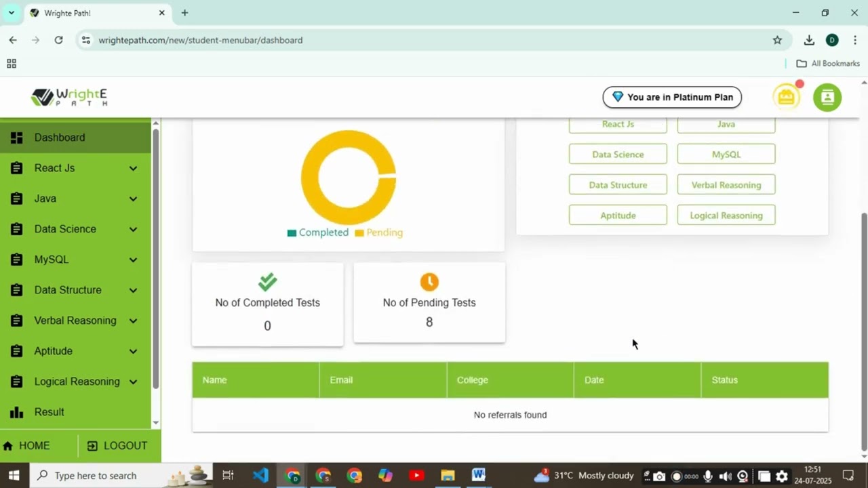868x488 pixels.
Task: Go to HOME from sidebar footer
Action: (x=27, y=445)
